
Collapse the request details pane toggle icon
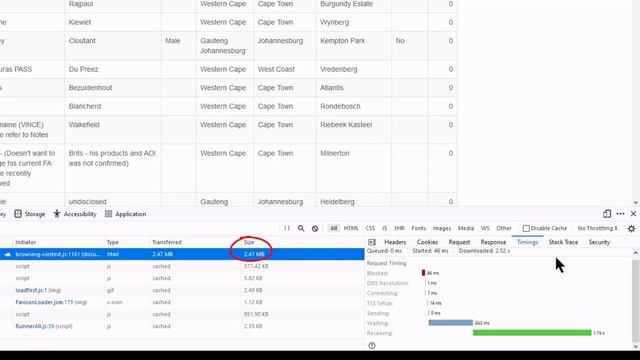(372, 242)
